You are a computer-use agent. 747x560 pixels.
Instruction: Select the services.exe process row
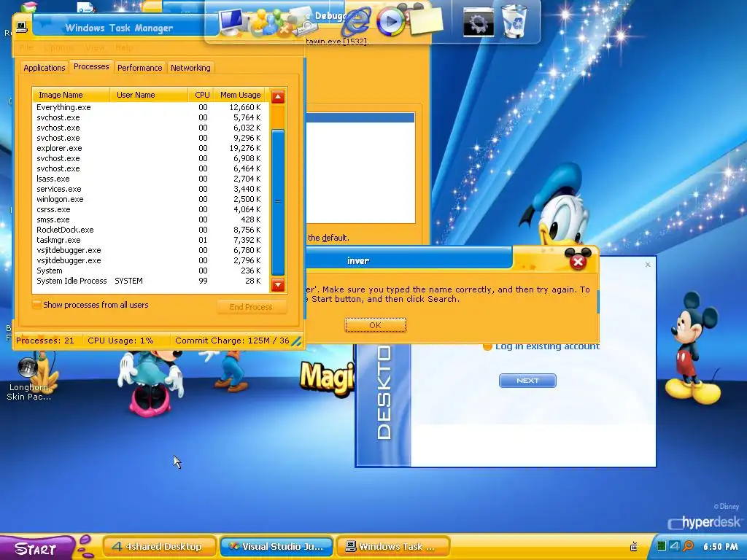(150, 189)
